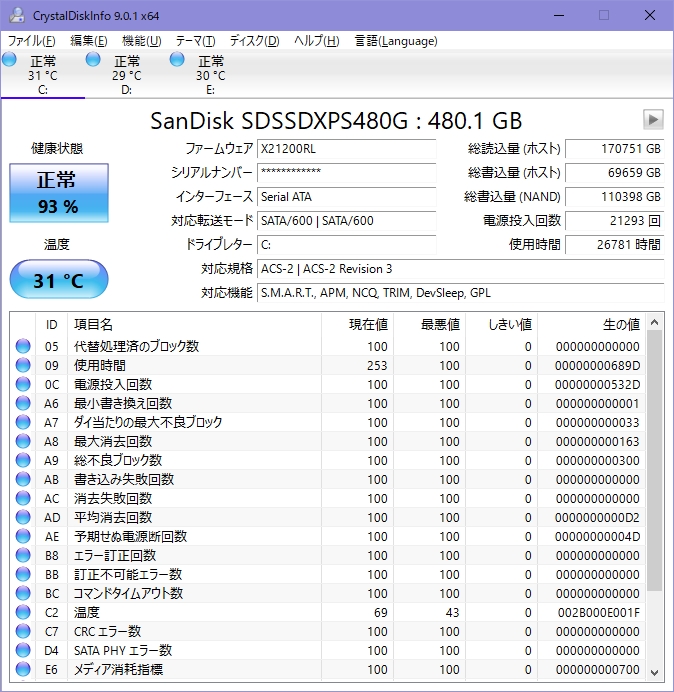Open the 編集(E) menu
The image size is (674, 692).
89,41
